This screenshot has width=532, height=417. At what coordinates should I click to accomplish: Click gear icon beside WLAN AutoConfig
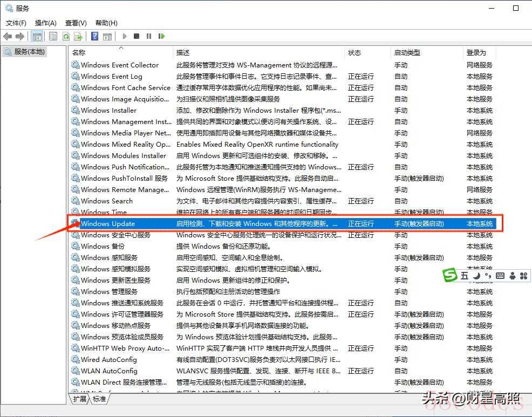pyautogui.click(x=76, y=371)
